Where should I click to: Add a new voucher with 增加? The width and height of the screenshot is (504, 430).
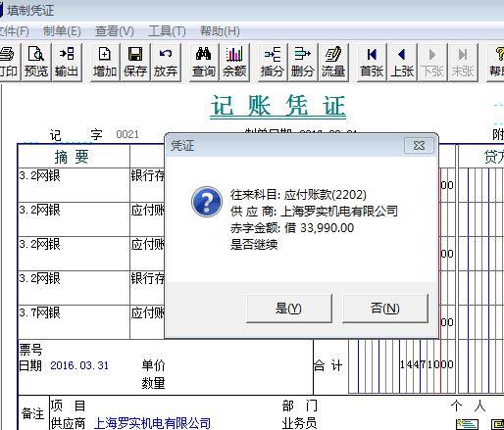[105, 62]
